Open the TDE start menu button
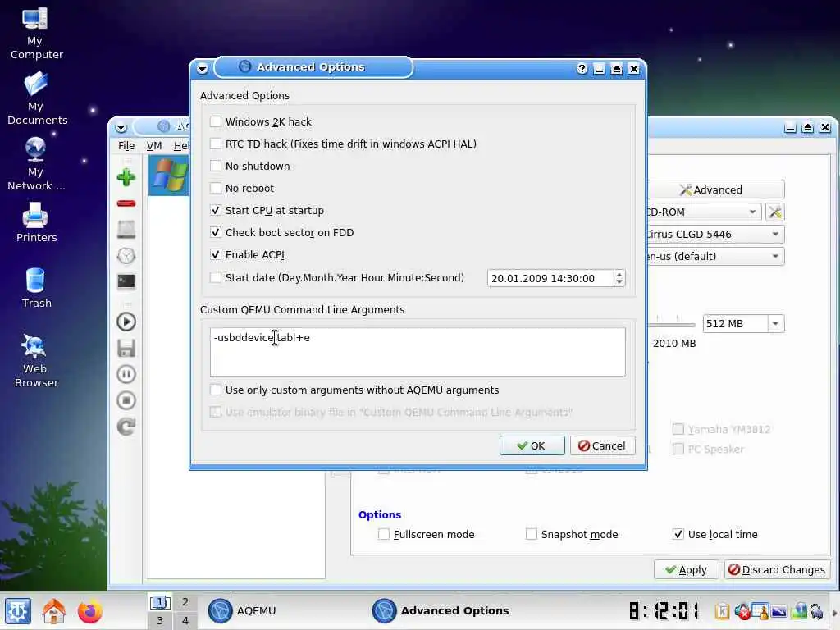Image resolution: width=840 pixels, height=630 pixels. (18, 610)
